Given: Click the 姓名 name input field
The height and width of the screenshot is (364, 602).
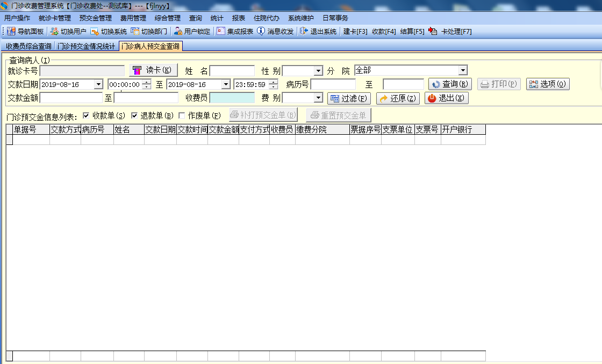Looking at the screenshot, I should (232, 71).
